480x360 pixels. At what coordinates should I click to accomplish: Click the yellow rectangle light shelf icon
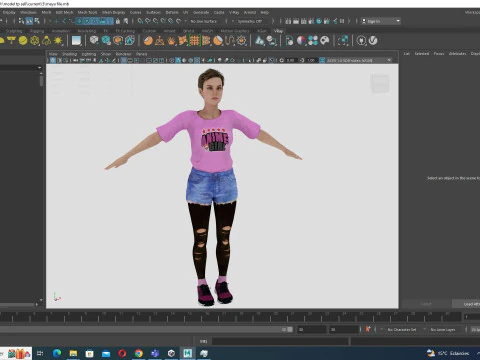[11, 41]
